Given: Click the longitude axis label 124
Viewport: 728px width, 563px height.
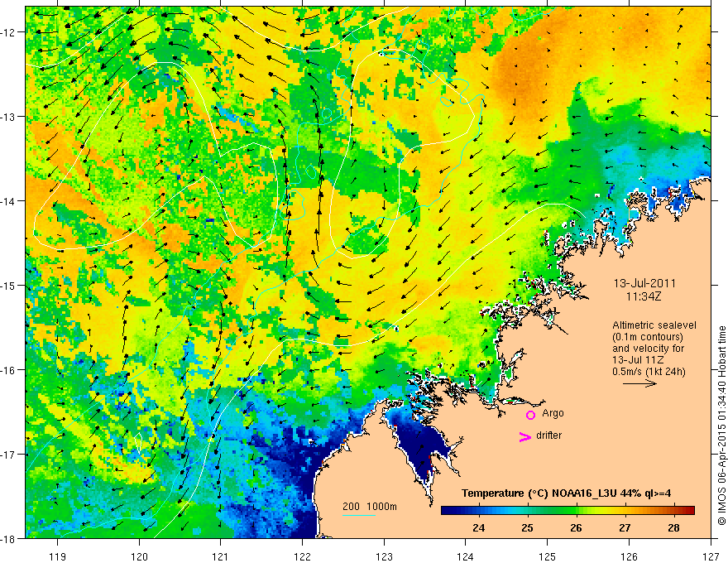Looking at the screenshot, I should [466, 556].
